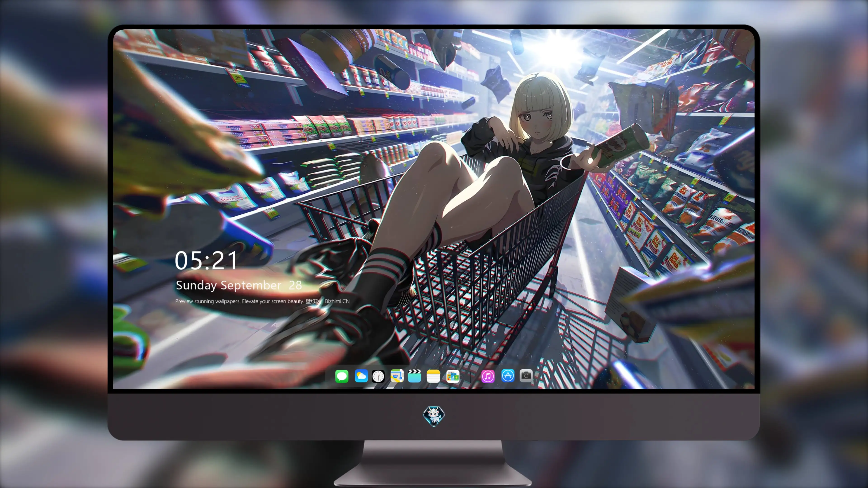
Task: Open the Maps app in the dock
Action: (397, 376)
